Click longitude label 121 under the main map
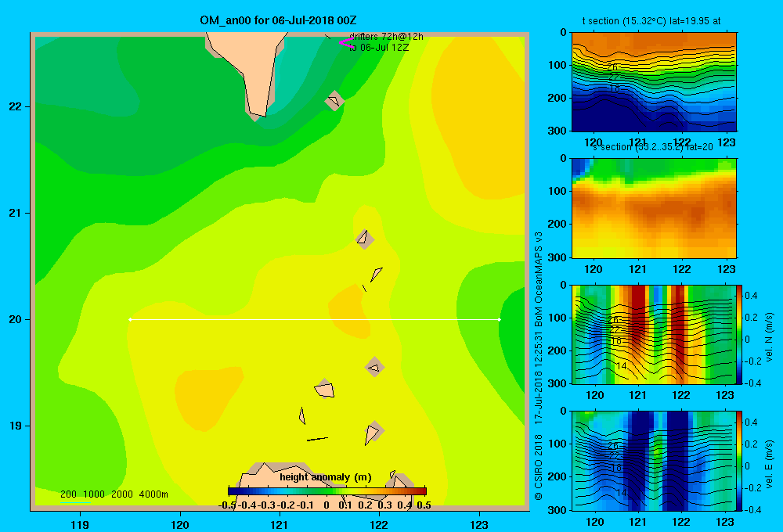783x532 pixels. click(280, 524)
